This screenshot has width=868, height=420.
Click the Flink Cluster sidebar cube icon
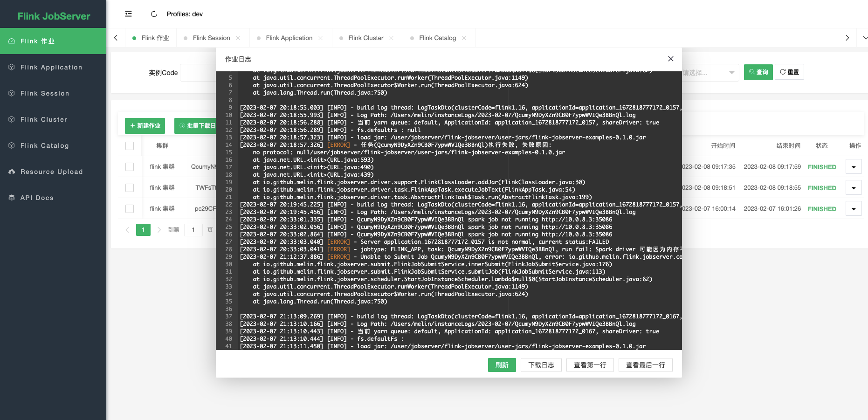pyautogui.click(x=12, y=119)
